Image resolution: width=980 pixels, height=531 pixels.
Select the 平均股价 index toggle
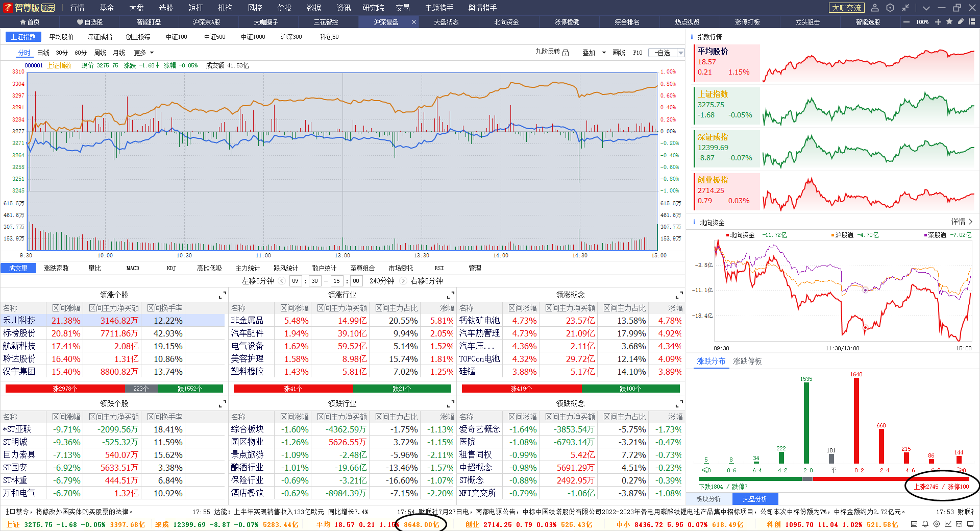(x=62, y=37)
